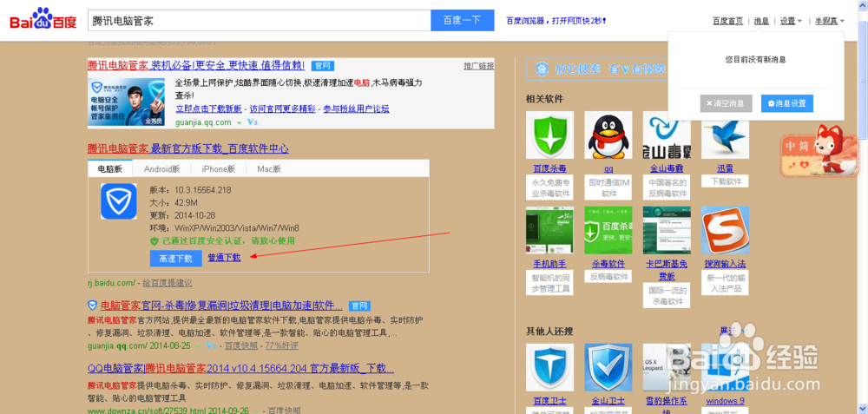Click 消息设置 button
Screen dimensions: 868x414
coord(787,103)
